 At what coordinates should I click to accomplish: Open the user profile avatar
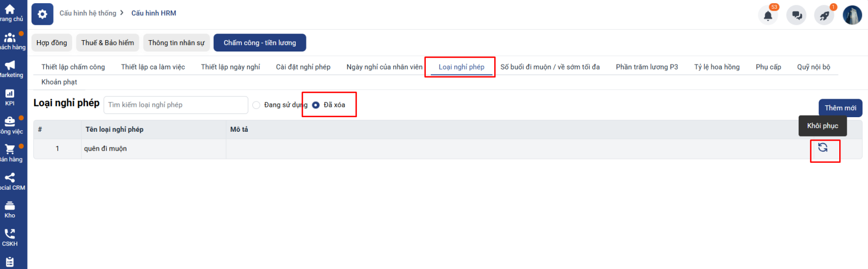852,15
